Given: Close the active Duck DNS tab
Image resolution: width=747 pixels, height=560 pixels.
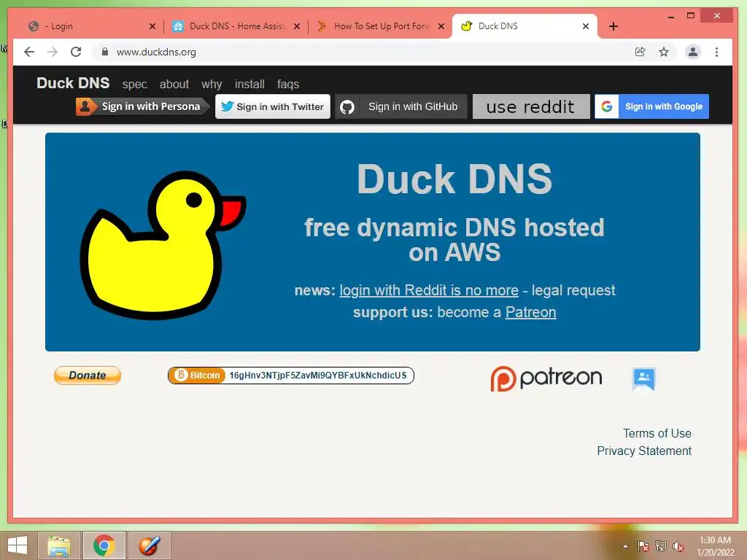Looking at the screenshot, I should [x=586, y=26].
